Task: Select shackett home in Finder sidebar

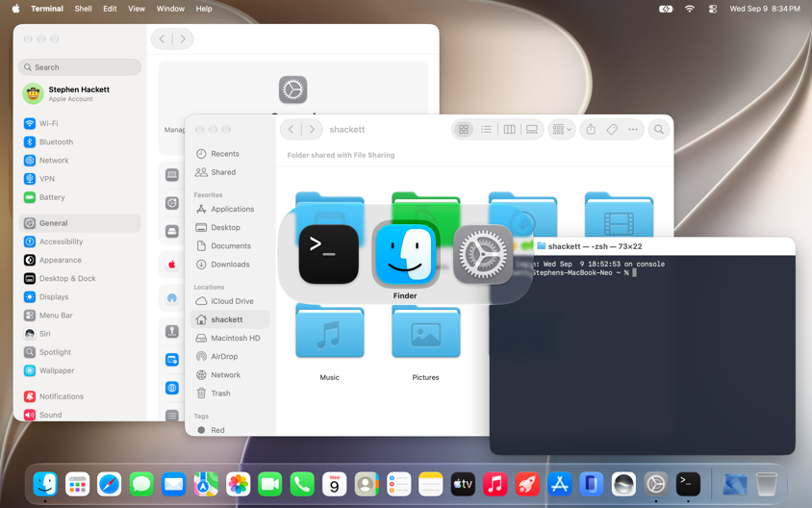Action: click(229, 319)
